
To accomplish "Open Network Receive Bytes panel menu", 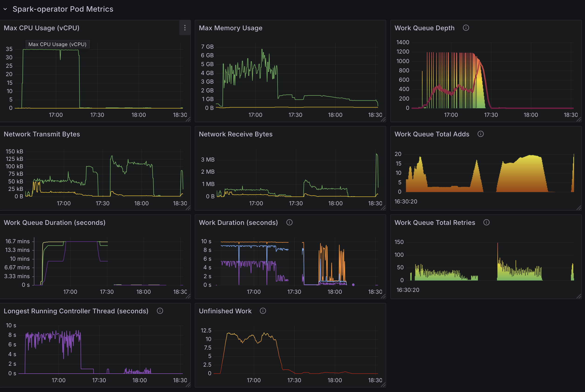I will 235,134.
